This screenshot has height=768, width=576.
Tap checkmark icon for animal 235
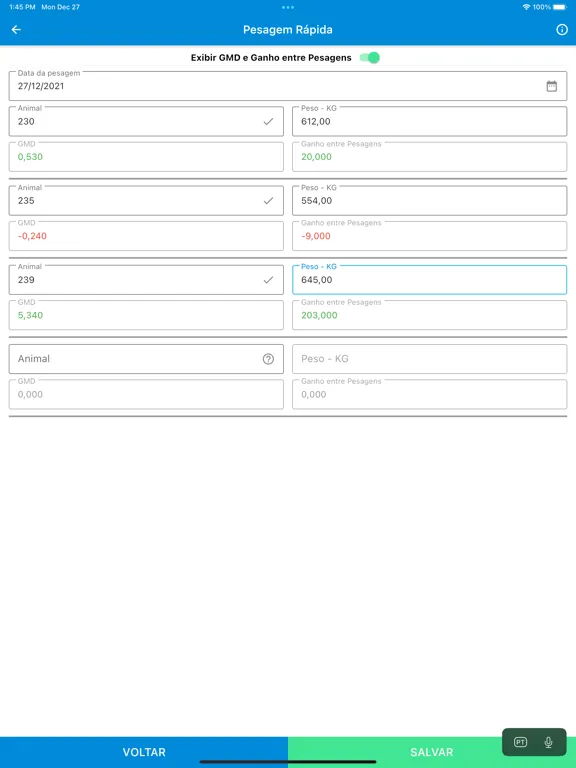268,201
